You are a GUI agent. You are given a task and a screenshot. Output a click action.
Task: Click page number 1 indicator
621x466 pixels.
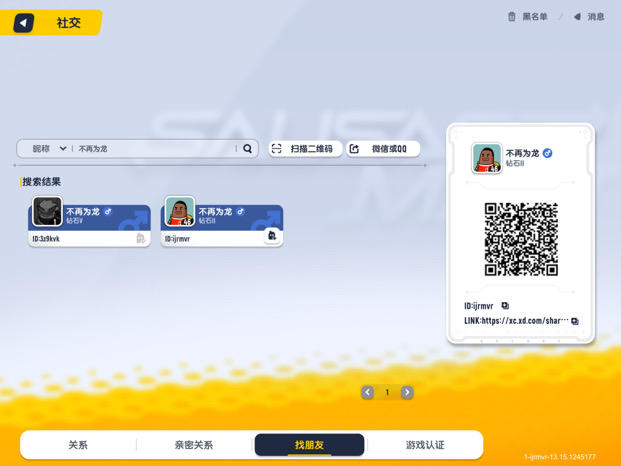pos(387,392)
